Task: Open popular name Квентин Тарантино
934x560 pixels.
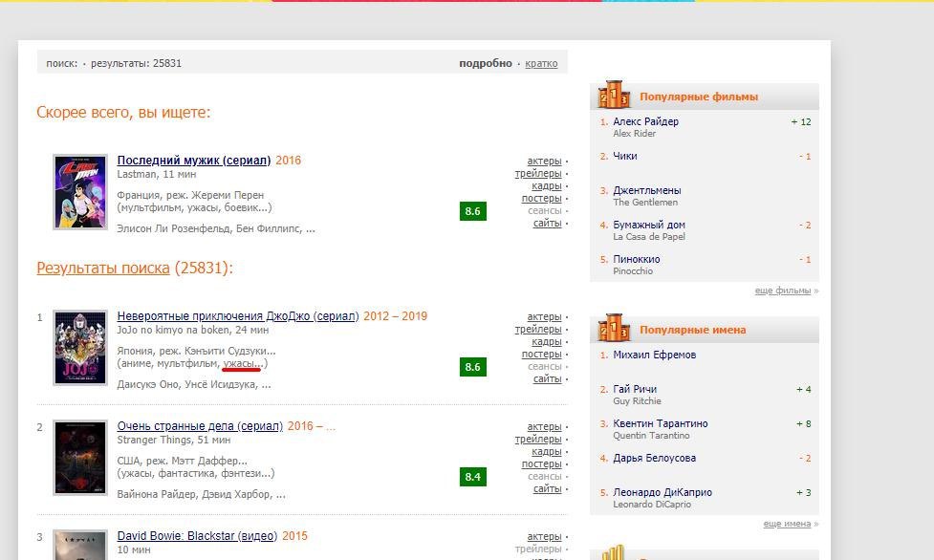Action: click(x=661, y=424)
